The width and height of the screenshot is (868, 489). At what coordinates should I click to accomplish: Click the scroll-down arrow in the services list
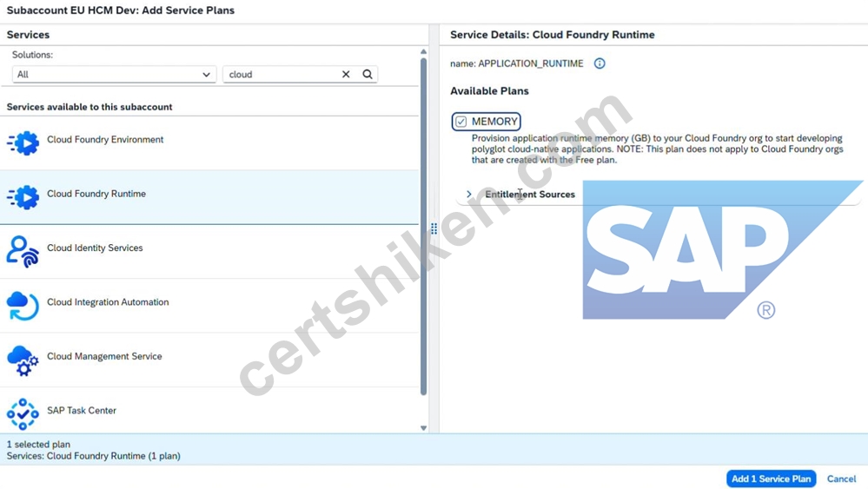point(423,427)
